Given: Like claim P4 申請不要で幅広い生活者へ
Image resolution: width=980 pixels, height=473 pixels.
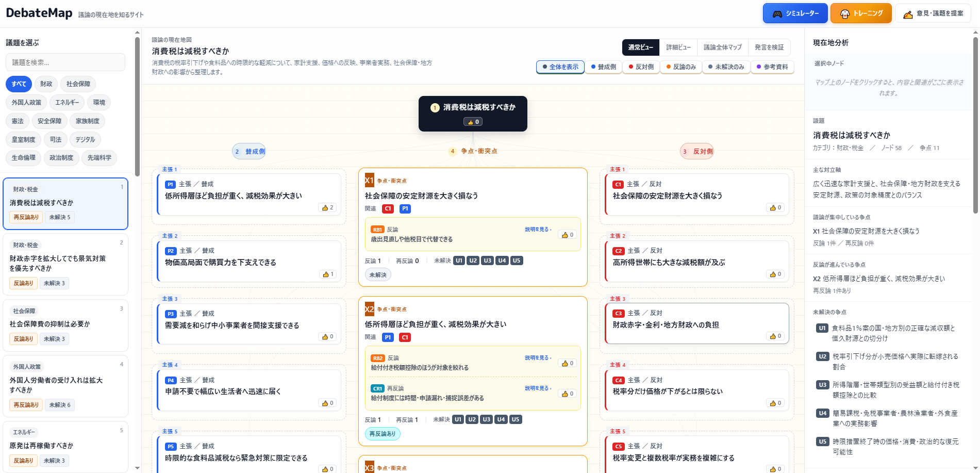Looking at the screenshot, I should (328, 403).
